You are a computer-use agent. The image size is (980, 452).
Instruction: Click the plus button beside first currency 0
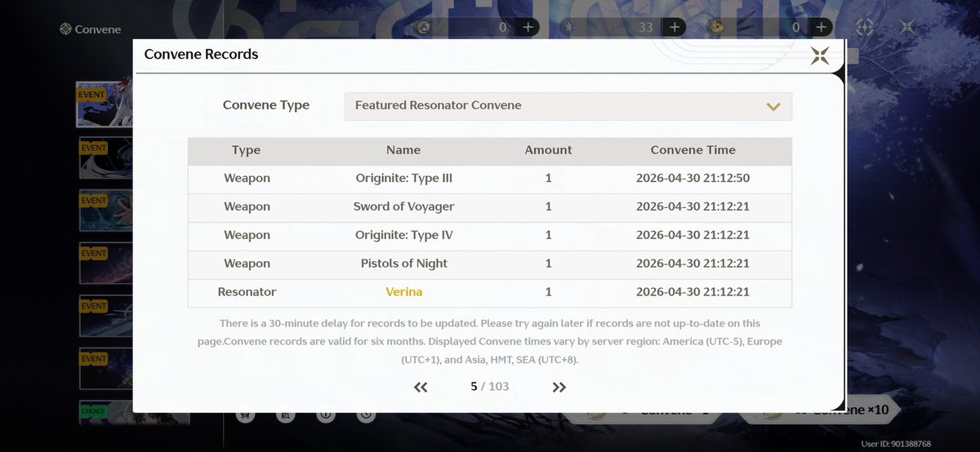coord(528,27)
